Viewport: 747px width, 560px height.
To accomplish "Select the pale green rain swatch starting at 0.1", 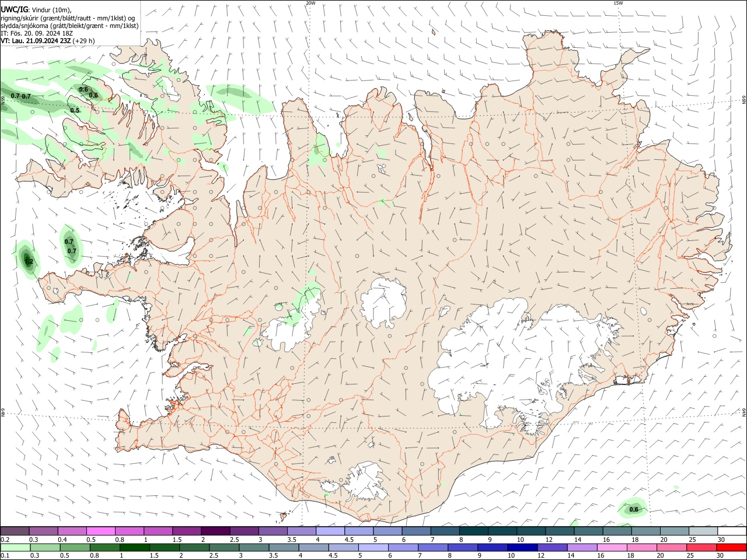I will 15,547.
